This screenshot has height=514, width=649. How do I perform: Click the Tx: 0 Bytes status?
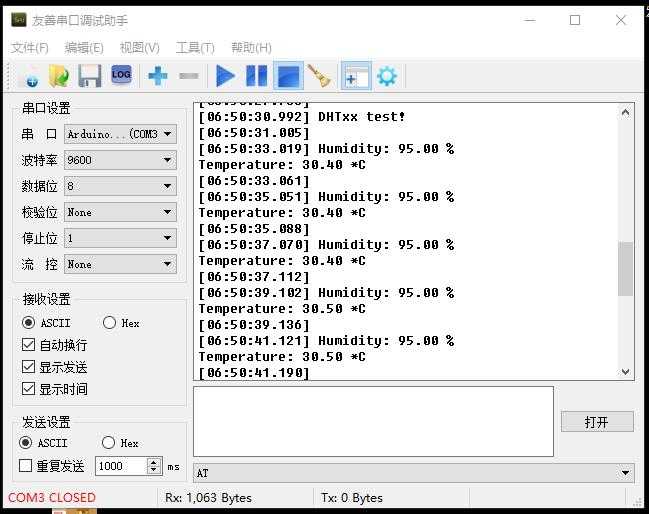(351, 498)
